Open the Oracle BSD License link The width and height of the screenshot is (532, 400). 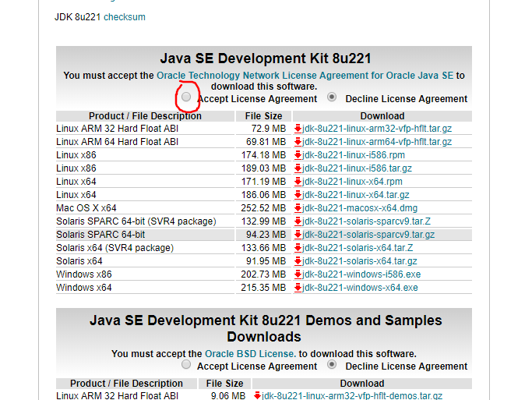pyautogui.click(x=250, y=354)
